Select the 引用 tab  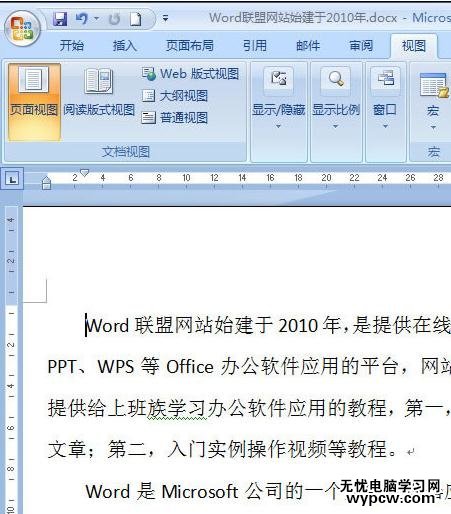tap(255, 45)
